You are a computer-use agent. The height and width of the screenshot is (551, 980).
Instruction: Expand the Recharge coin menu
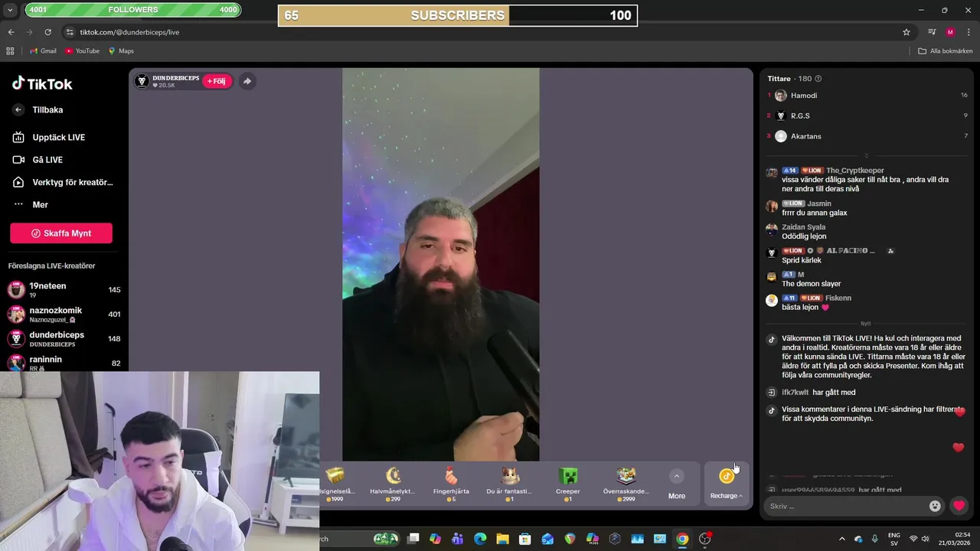(726, 484)
